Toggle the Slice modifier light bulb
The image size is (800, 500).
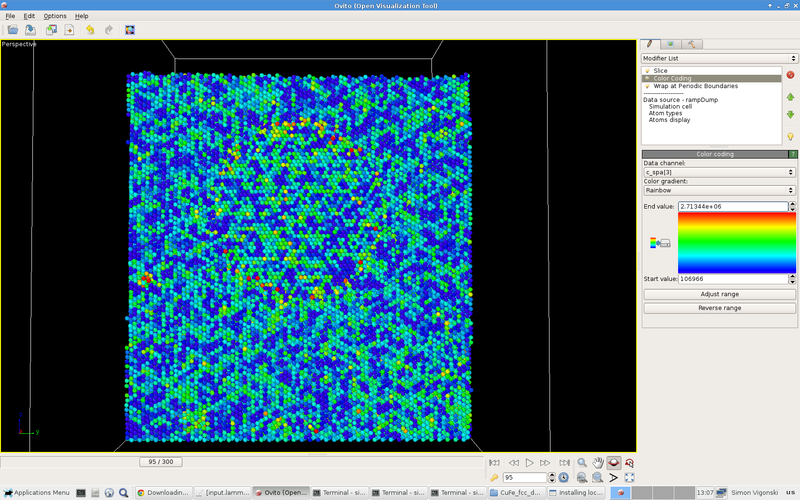click(x=648, y=71)
